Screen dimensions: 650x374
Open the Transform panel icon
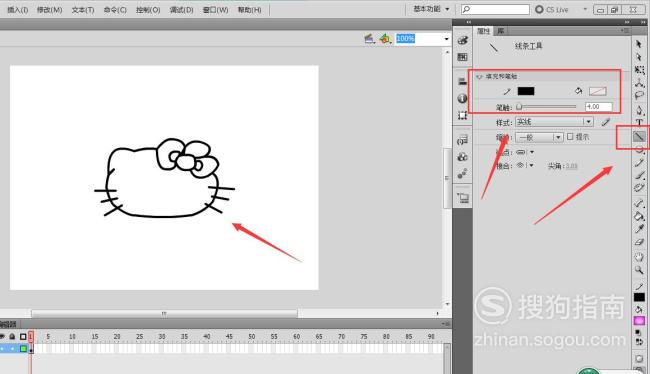tap(463, 115)
